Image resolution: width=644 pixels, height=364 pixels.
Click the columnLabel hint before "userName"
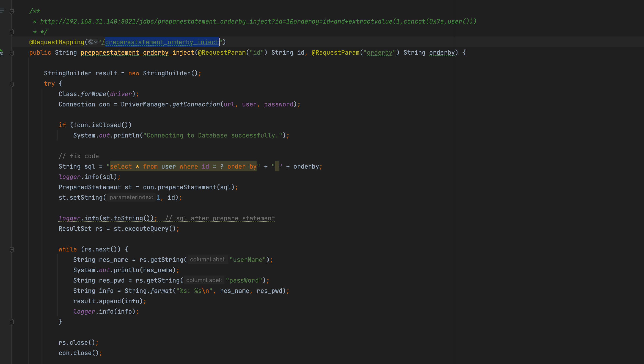point(208,260)
